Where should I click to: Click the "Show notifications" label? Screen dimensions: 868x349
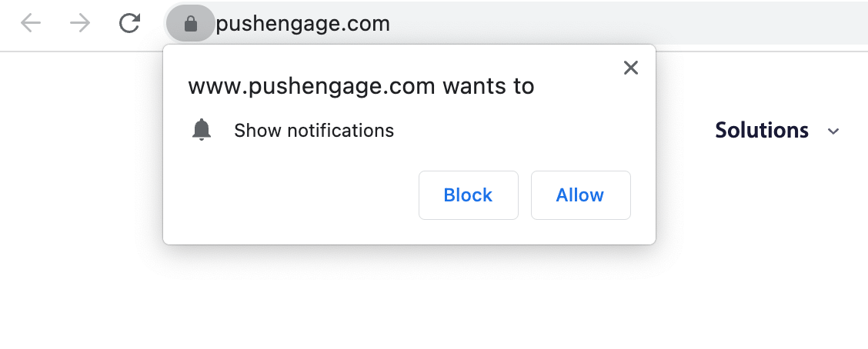click(314, 131)
